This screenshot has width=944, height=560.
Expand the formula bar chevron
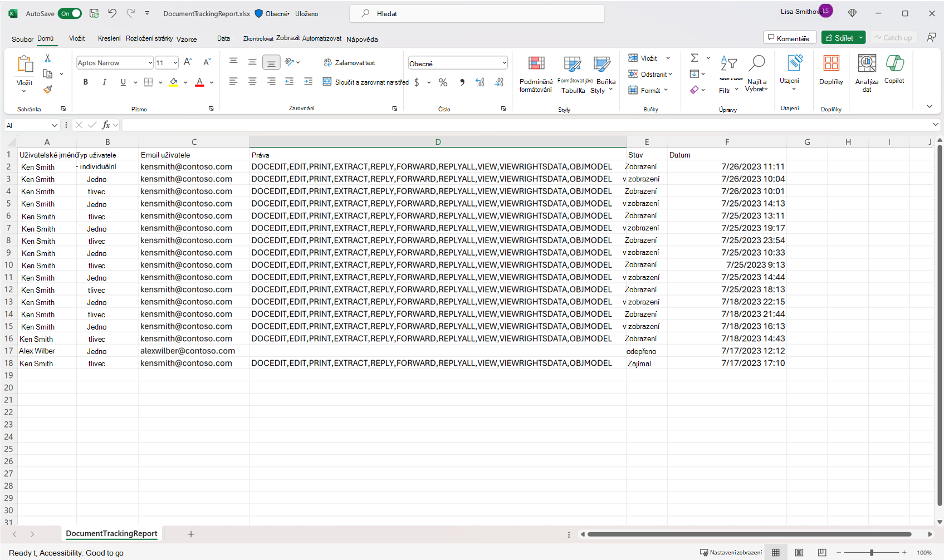coord(936,125)
